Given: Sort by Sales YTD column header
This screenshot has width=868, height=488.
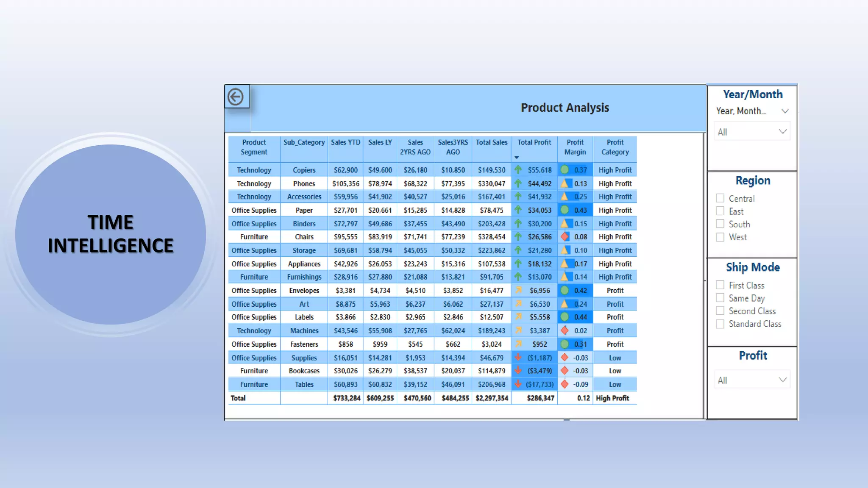Looking at the screenshot, I should 345,143.
